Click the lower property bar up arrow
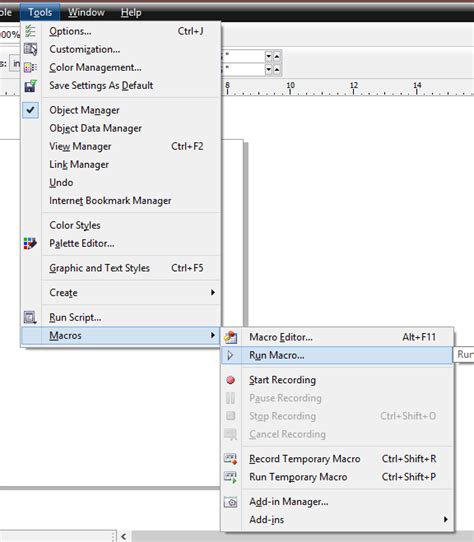 [x=277, y=70]
